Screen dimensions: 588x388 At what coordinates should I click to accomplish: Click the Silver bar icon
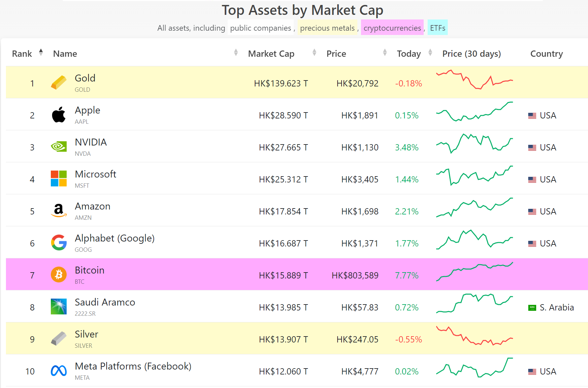point(59,339)
